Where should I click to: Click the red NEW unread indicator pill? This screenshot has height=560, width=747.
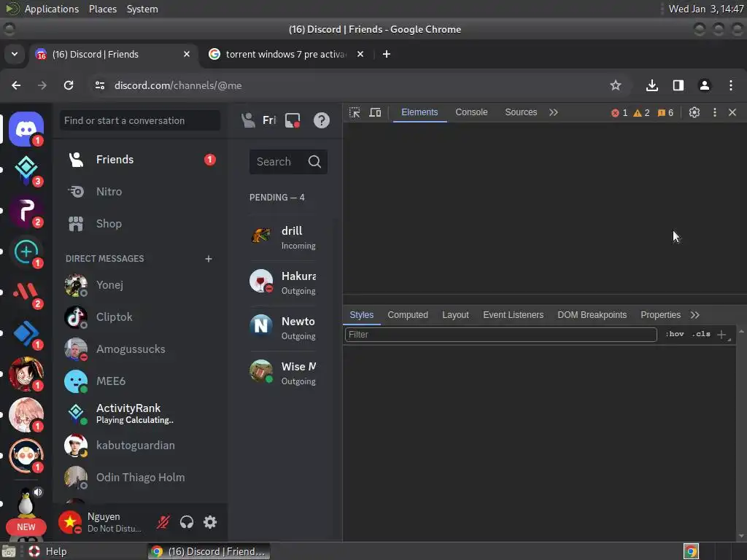pyautogui.click(x=26, y=526)
